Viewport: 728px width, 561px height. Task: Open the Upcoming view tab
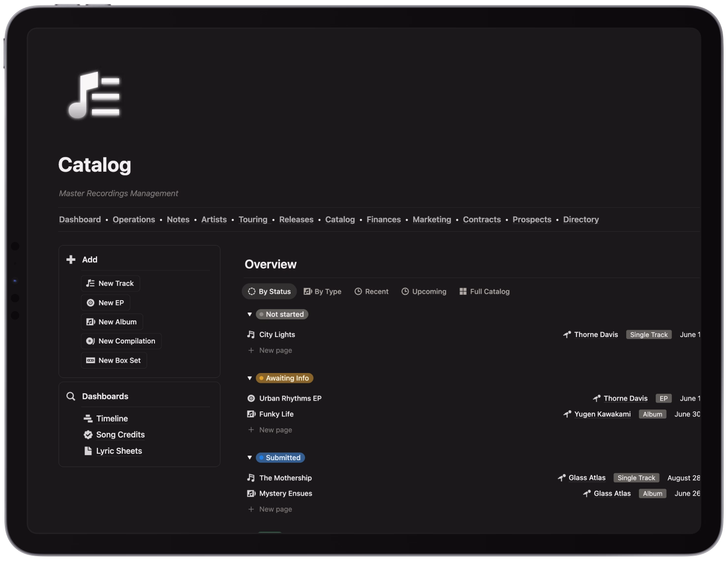(x=424, y=291)
